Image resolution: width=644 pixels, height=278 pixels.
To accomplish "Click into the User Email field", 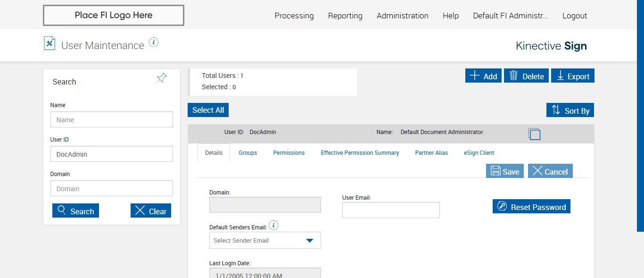I will [x=391, y=210].
